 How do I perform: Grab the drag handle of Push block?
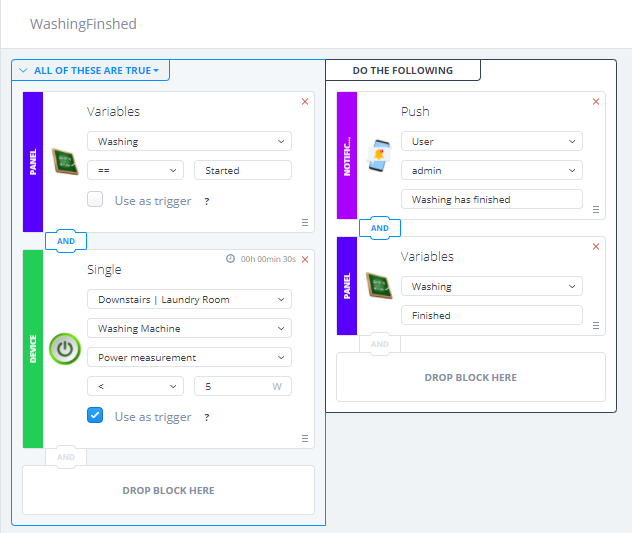tap(596, 209)
